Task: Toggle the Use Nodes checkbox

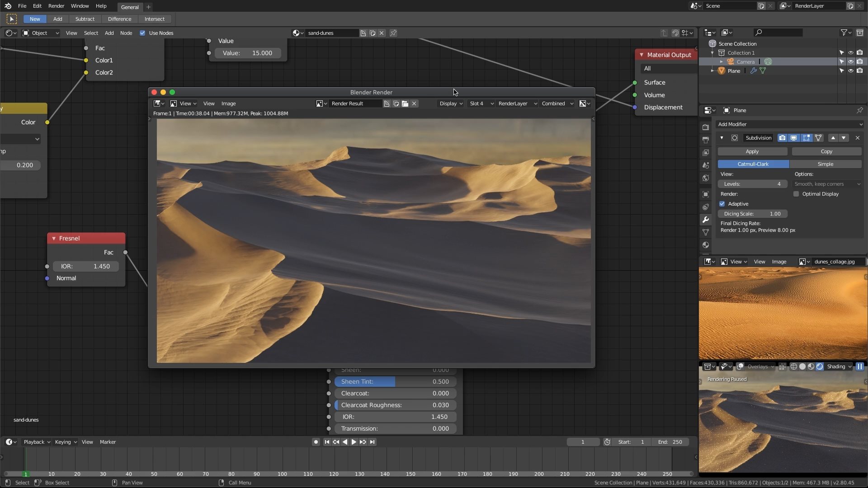Action: click(142, 33)
